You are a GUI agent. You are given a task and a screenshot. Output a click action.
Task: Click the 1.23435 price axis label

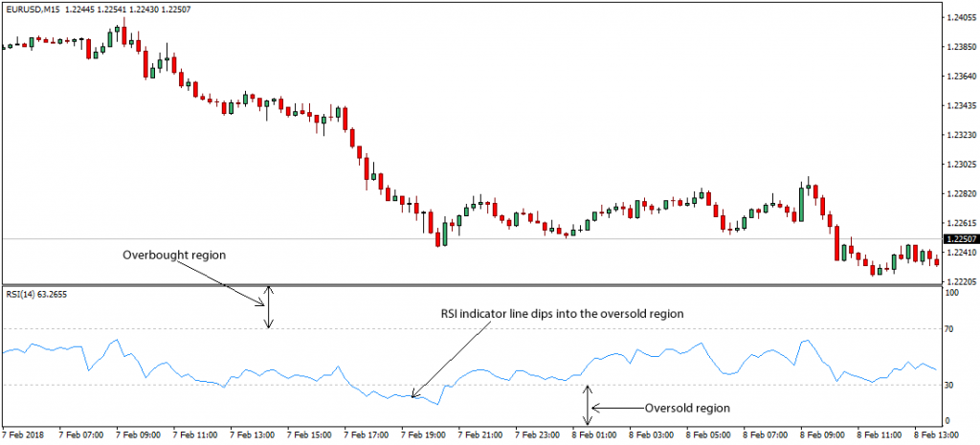click(x=961, y=106)
